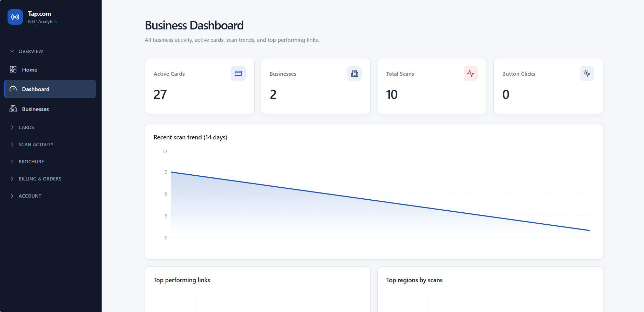
Task: Click the 'Top performing links' heading
Action: pos(182,280)
